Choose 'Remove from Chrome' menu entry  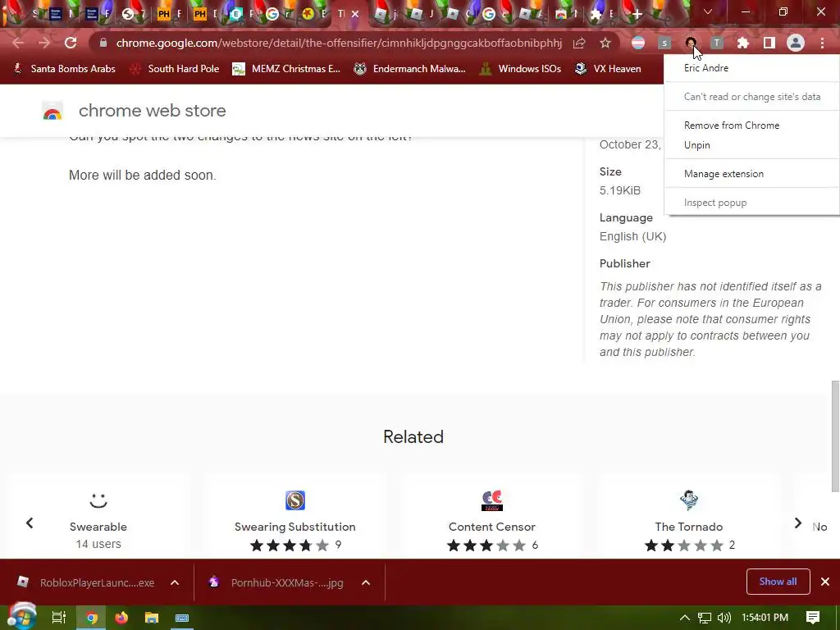(751, 126)
